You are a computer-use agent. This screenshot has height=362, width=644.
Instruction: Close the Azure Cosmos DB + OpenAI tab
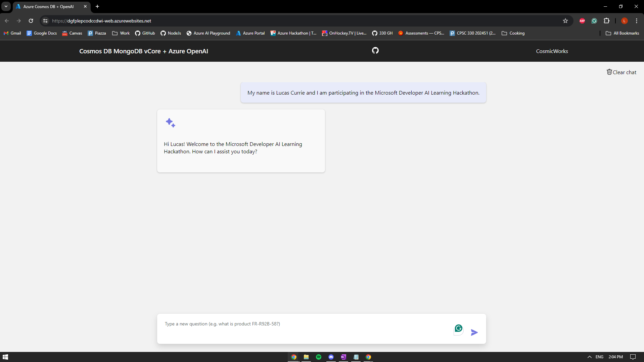(x=85, y=6)
